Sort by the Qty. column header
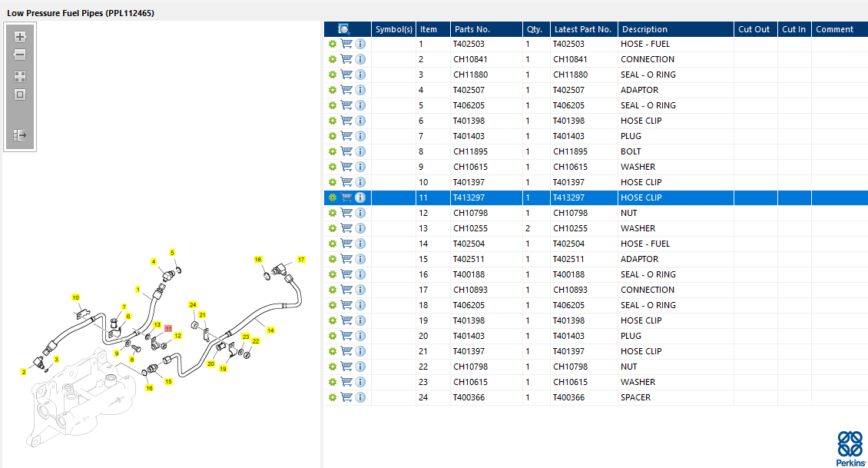This screenshot has height=468, width=868. [536, 29]
